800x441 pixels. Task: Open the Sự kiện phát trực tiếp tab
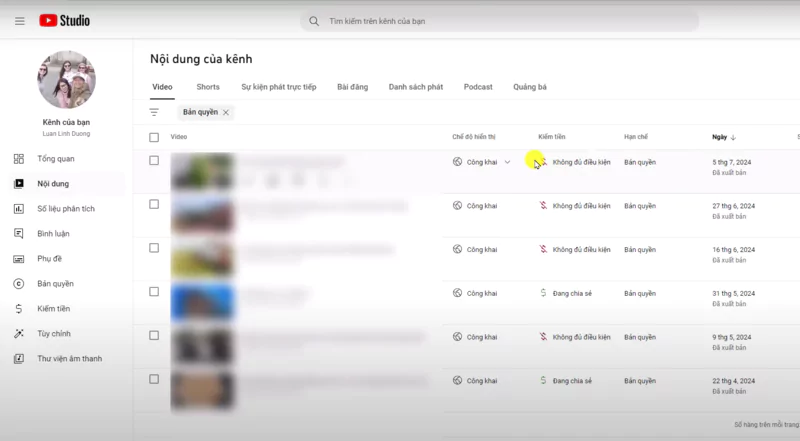(x=279, y=87)
